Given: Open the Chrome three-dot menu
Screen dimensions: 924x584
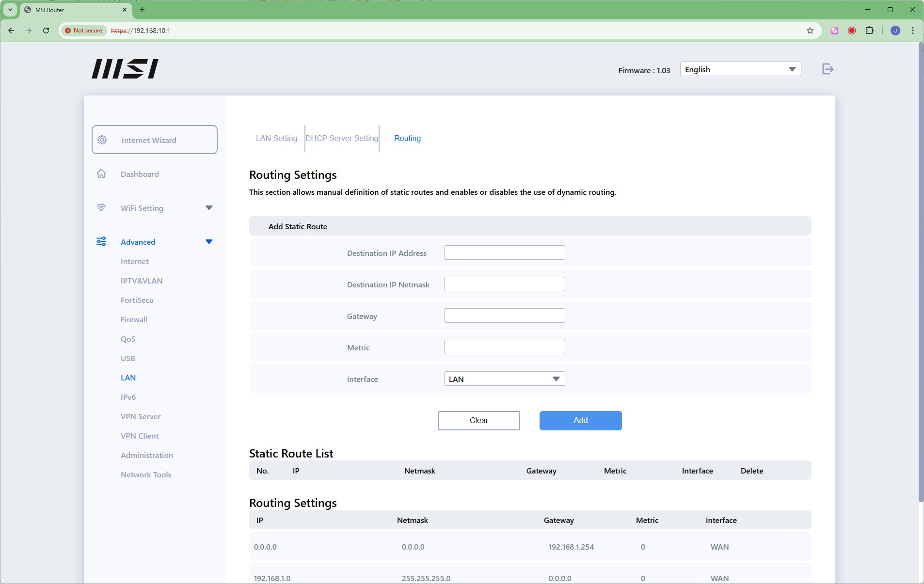Looking at the screenshot, I should point(913,31).
